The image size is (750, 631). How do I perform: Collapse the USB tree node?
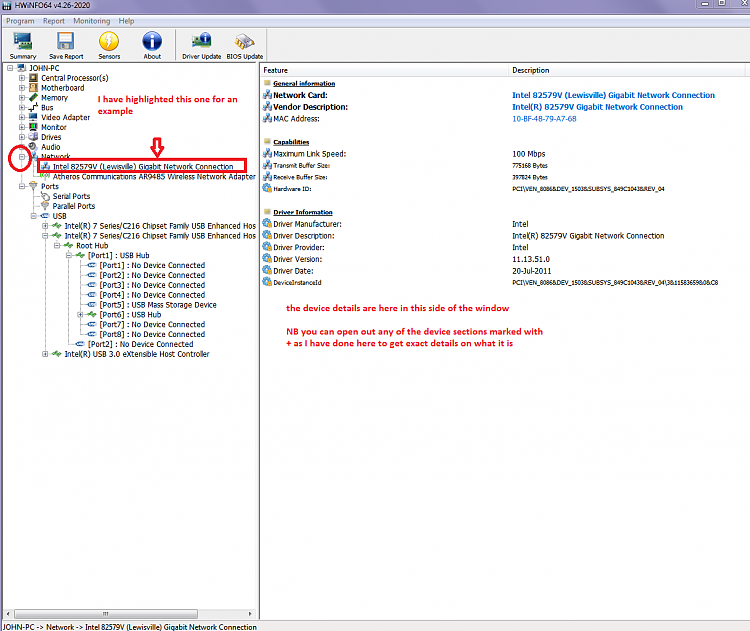coord(33,216)
